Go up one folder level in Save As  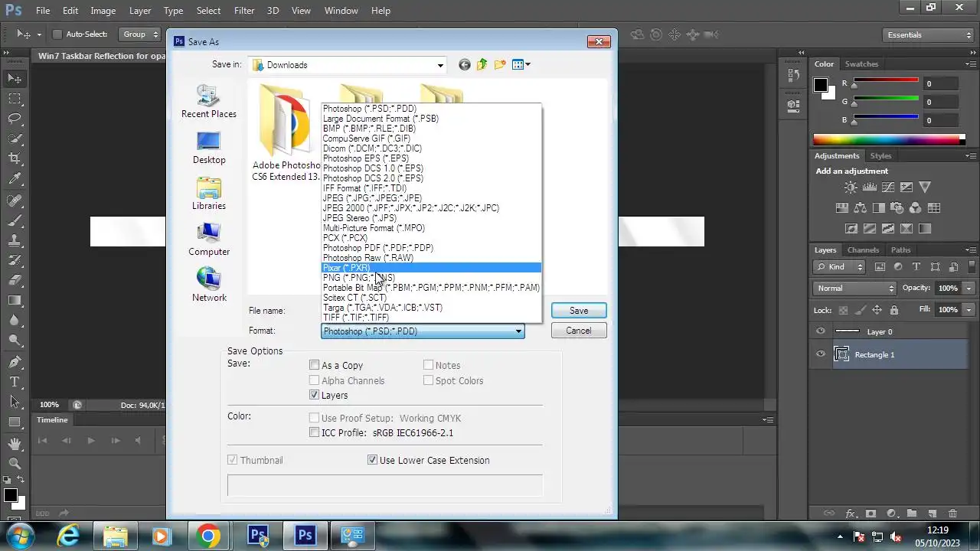(x=482, y=65)
